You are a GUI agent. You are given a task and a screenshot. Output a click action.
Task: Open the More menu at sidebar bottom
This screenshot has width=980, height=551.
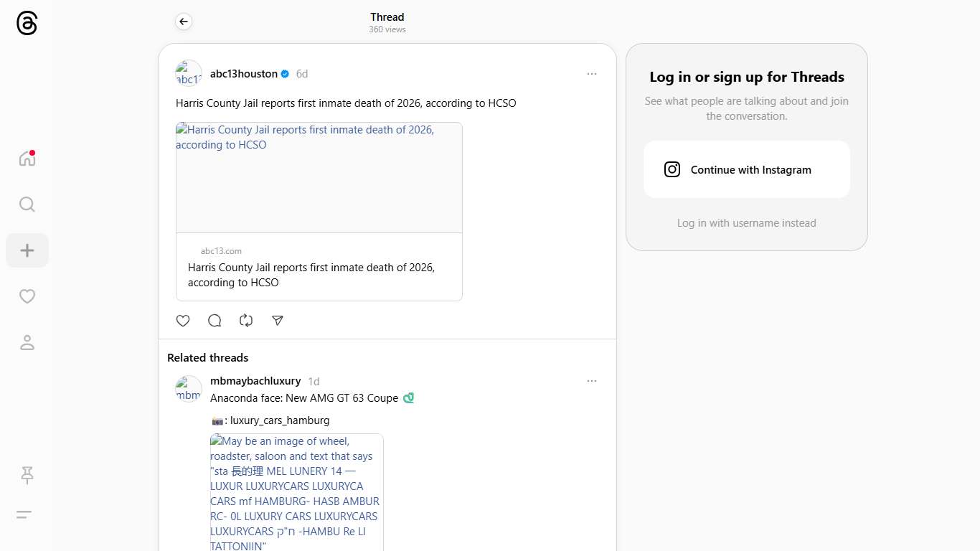coord(24,514)
